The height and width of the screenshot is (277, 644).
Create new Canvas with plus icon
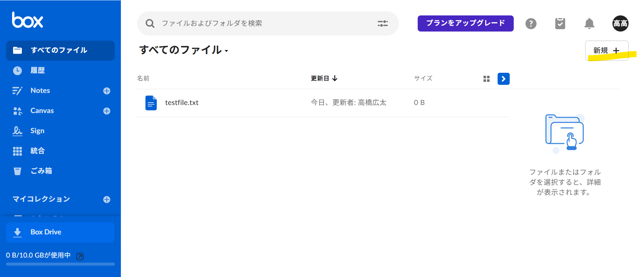(x=107, y=111)
